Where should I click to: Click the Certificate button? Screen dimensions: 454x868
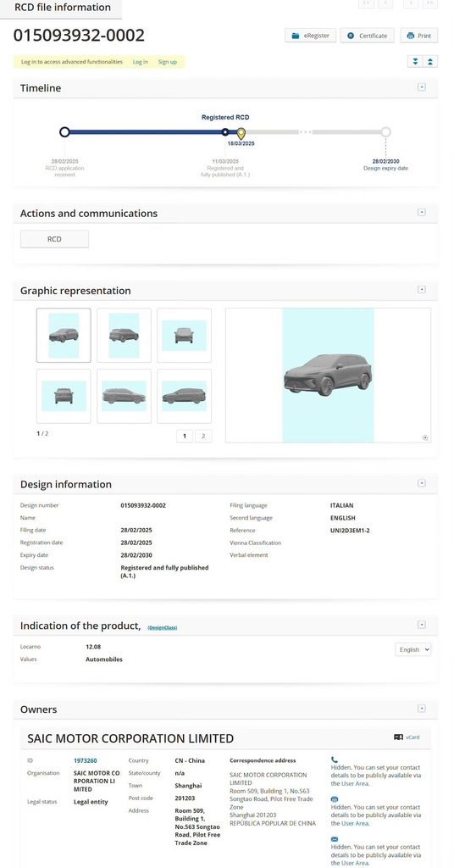coord(368,36)
